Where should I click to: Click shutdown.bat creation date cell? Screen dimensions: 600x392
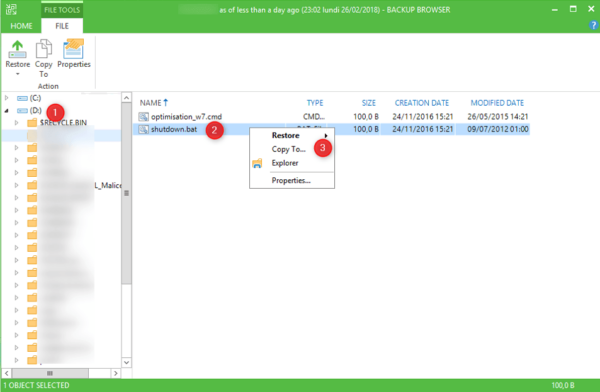coord(422,129)
